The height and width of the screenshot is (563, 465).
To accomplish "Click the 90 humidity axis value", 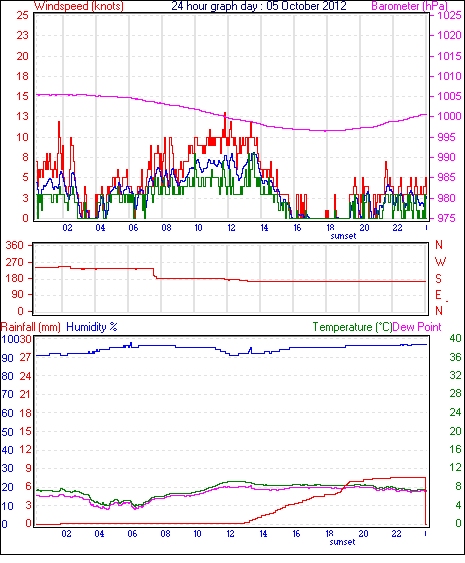I will (x=7, y=358).
